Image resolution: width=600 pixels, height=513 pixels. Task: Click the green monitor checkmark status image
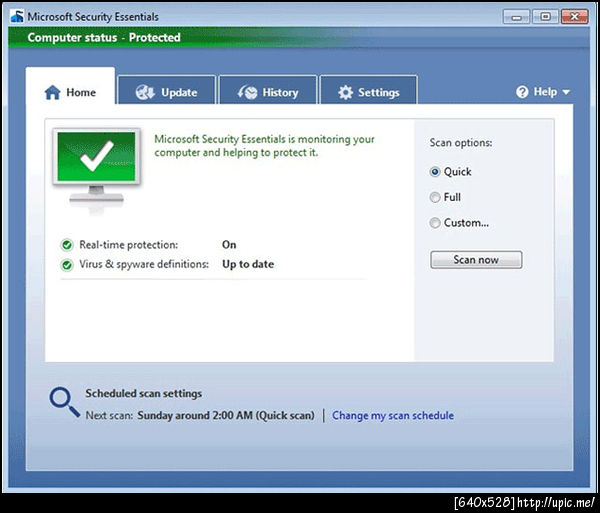(x=96, y=171)
